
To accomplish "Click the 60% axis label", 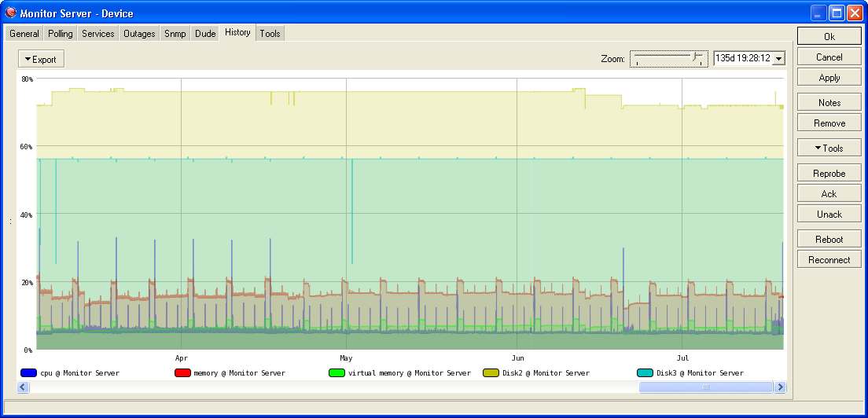I will click(x=27, y=147).
